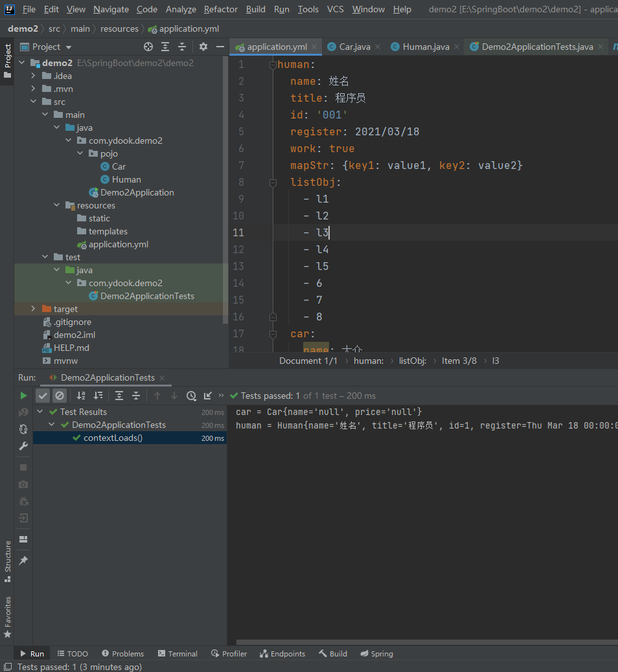Toggle the hide-ignored tests filter

pos(59,396)
